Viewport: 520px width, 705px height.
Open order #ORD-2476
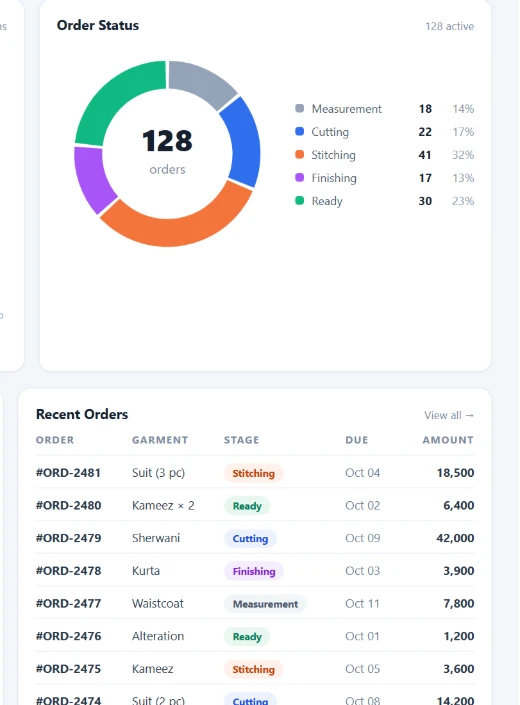[x=68, y=636]
